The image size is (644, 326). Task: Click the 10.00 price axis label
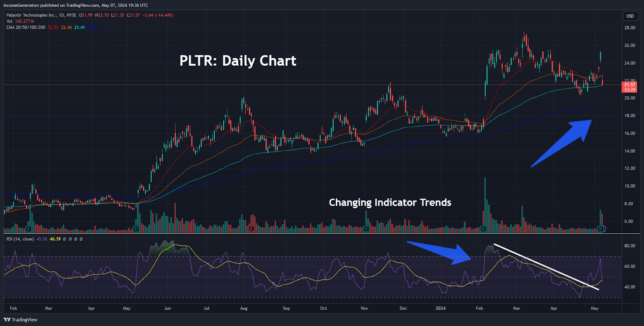tap(630, 186)
